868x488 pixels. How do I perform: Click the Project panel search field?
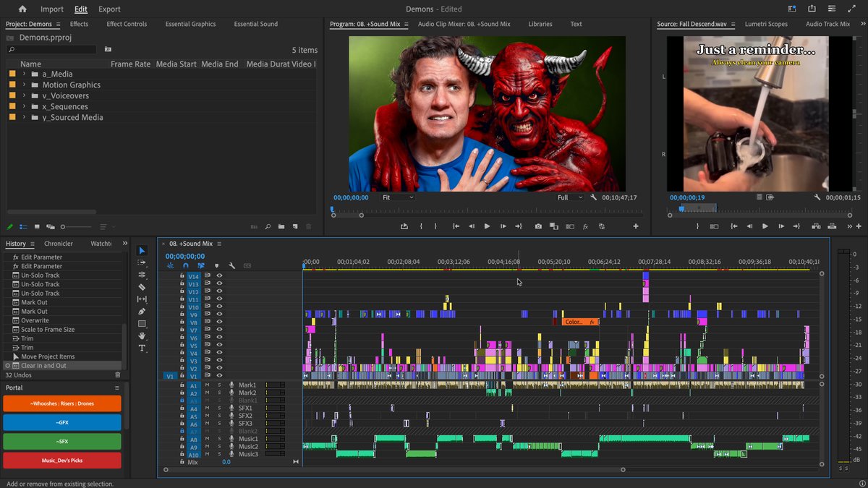(51, 49)
